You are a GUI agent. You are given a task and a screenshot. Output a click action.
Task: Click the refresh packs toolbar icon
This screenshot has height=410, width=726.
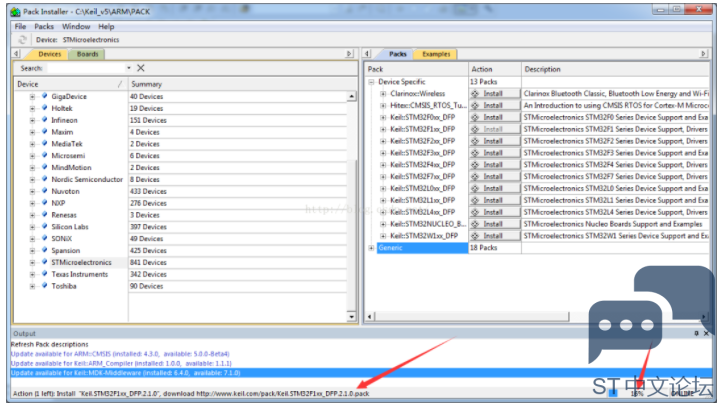coord(22,40)
